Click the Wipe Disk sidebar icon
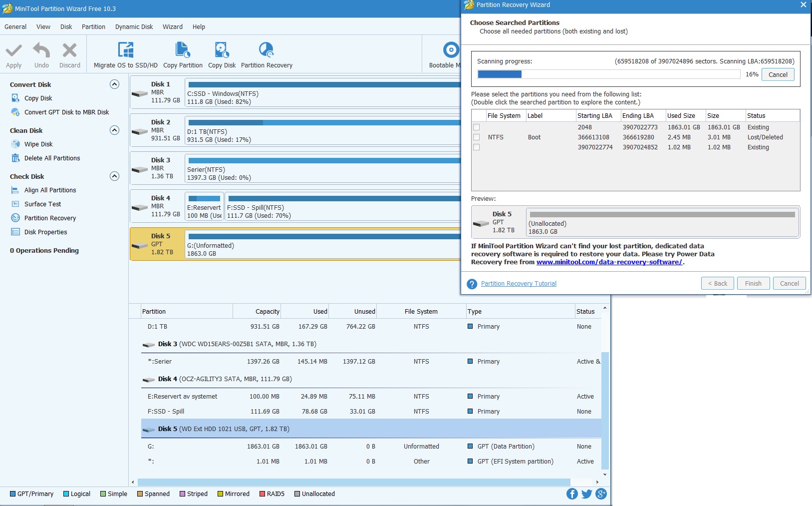 15,144
